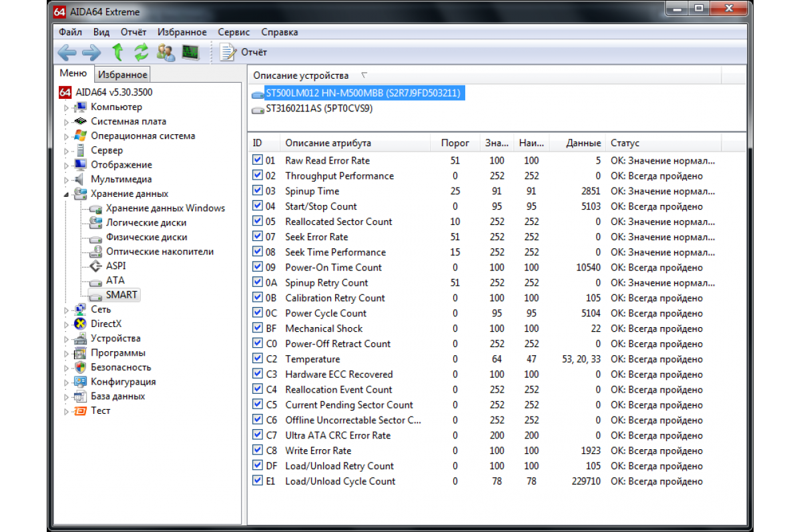Select the Оптические накопители tree item

(x=160, y=252)
